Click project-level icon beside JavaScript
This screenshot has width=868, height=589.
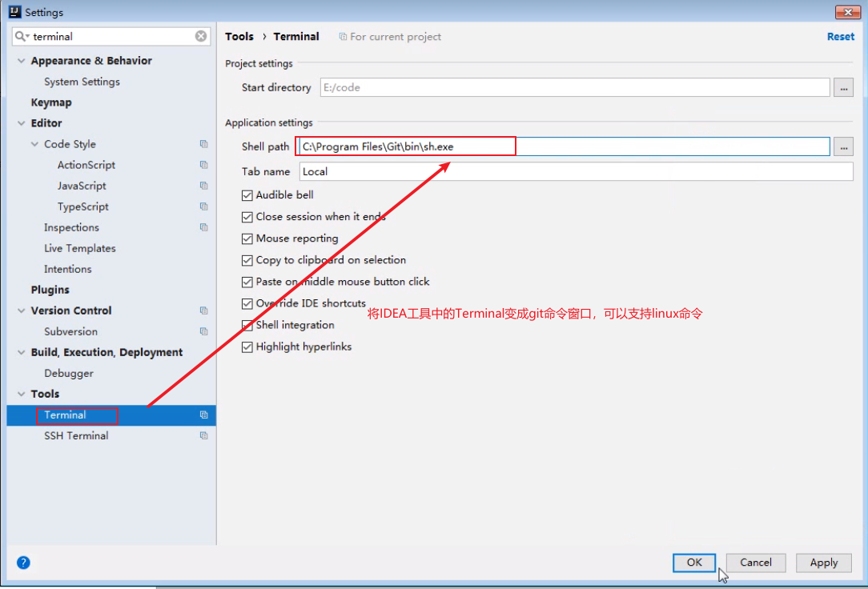(203, 186)
